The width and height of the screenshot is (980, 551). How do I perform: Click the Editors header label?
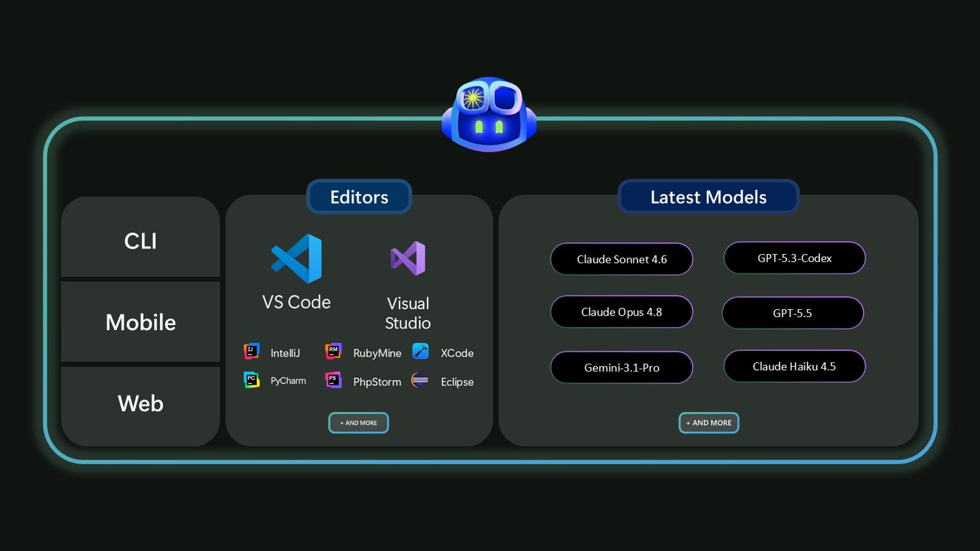coord(359,197)
